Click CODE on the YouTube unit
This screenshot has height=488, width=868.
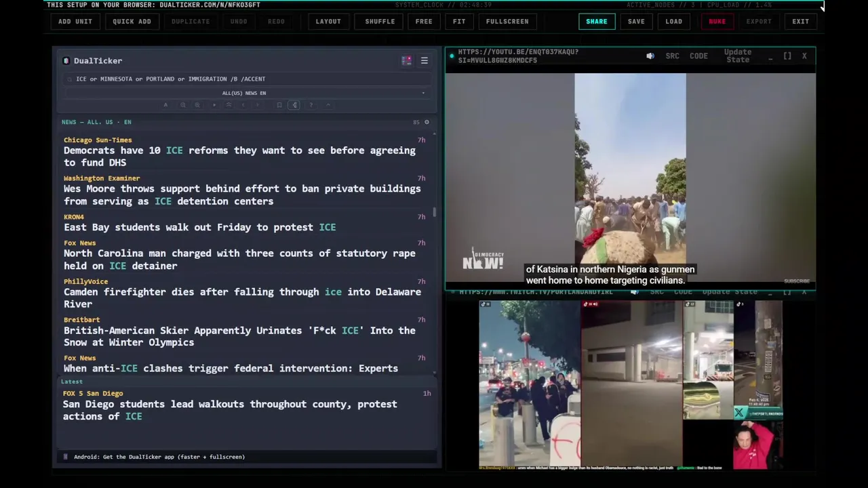coord(698,56)
